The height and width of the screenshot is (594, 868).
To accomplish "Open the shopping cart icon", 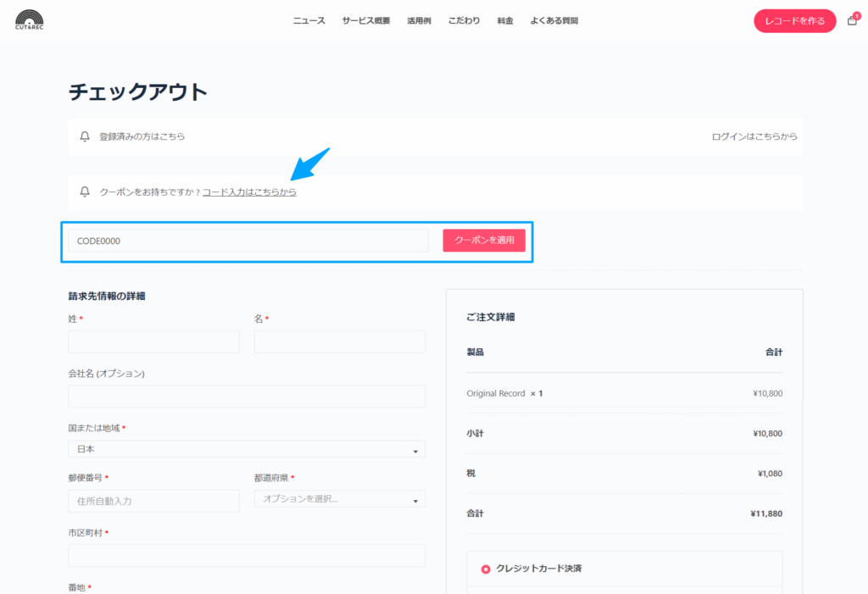I will (852, 21).
